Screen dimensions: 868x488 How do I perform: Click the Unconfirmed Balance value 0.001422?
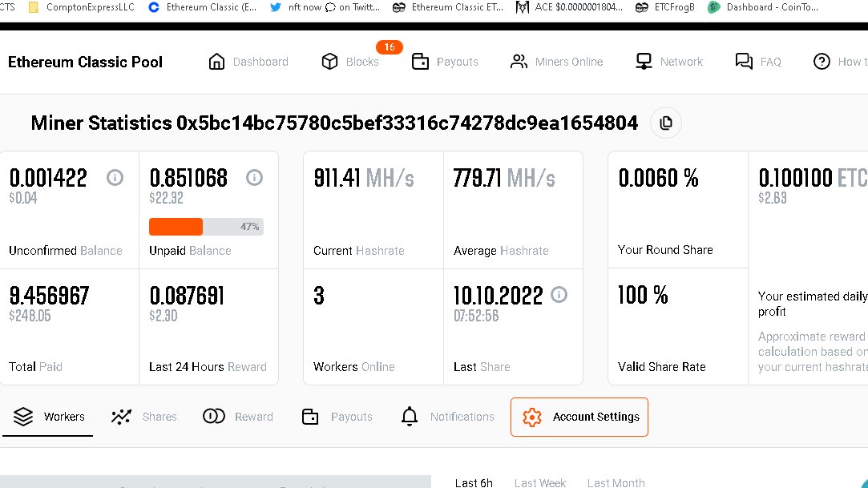[48, 178]
